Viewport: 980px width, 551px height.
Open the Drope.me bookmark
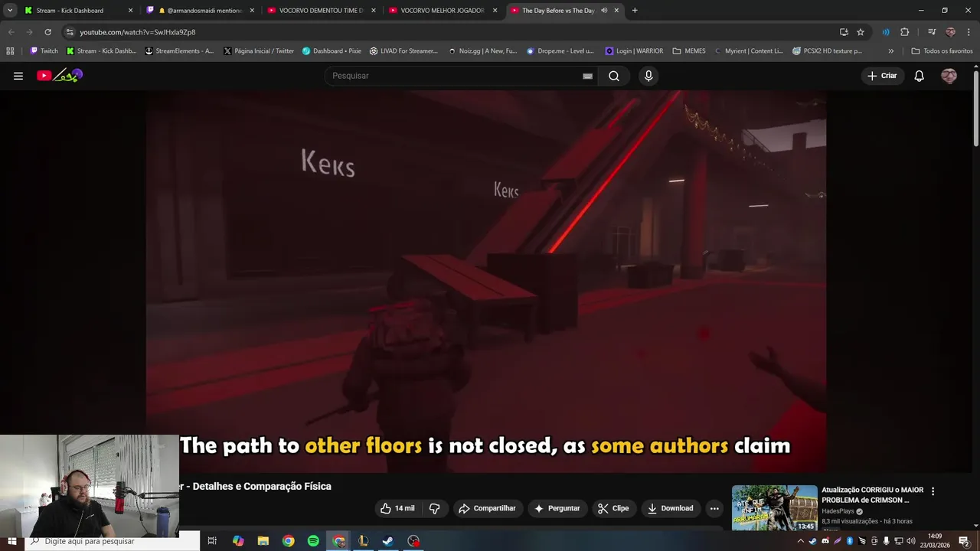[560, 51]
